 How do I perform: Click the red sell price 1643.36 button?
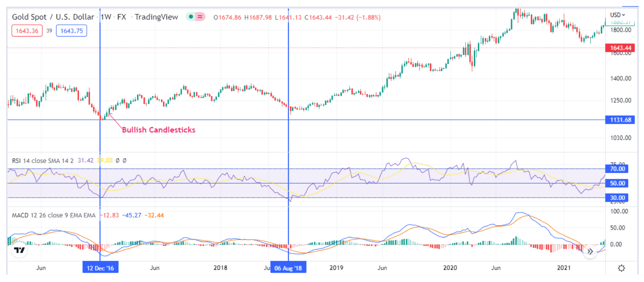(27, 31)
